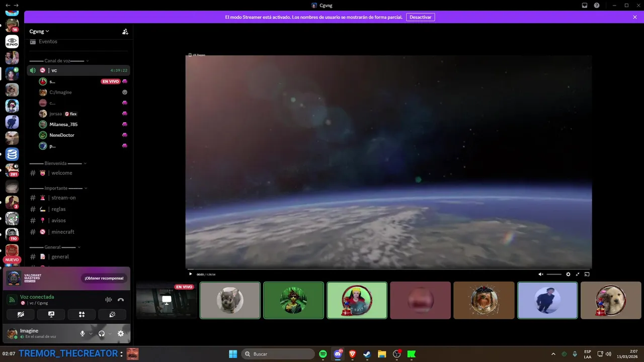The height and width of the screenshot is (362, 644).
Task: Select the golden puppy avatar tile
Action: pyautogui.click(x=611, y=300)
